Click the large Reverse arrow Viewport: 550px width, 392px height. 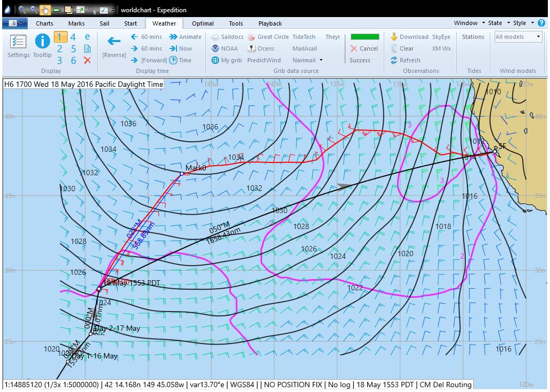click(114, 42)
